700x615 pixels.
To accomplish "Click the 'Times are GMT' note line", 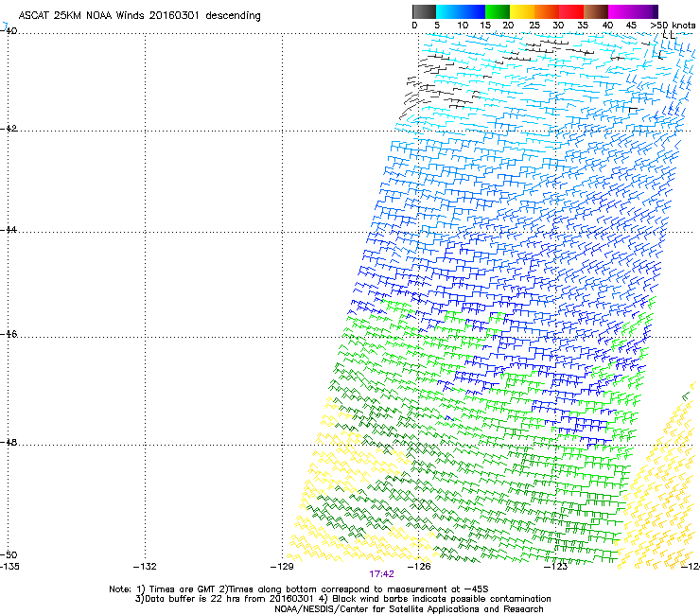I will click(x=299, y=589).
